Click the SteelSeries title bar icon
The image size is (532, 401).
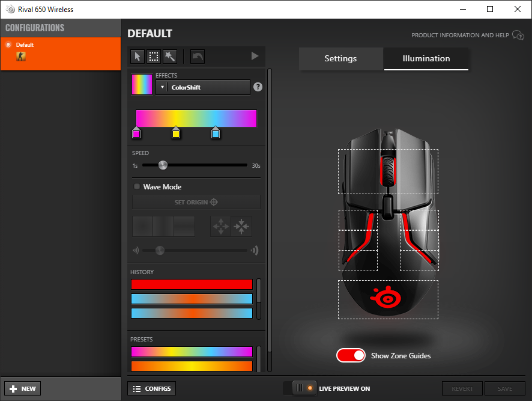tap(11, 9)
